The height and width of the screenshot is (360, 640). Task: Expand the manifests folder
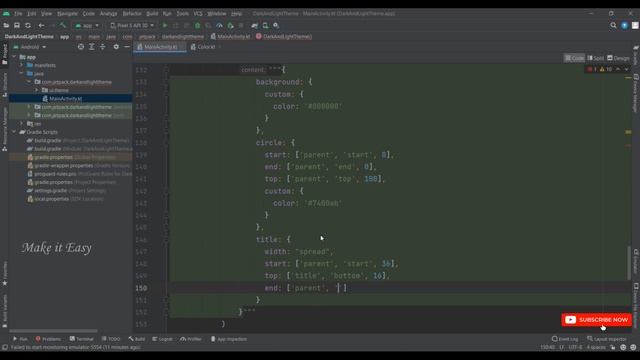click(22, 65)
